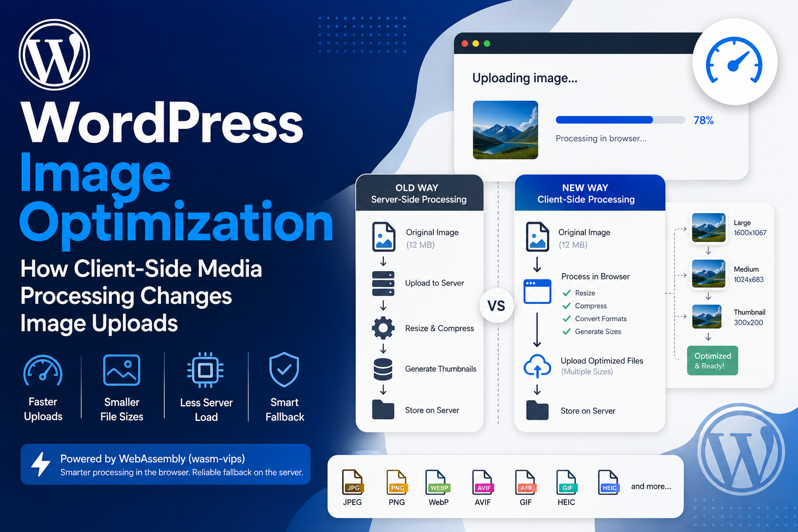Click the "How Client-Side Media Processing Changes" subtitle
Image resolution: width=798 pixels, height=532 pixels.
click(x=141, y=282)
